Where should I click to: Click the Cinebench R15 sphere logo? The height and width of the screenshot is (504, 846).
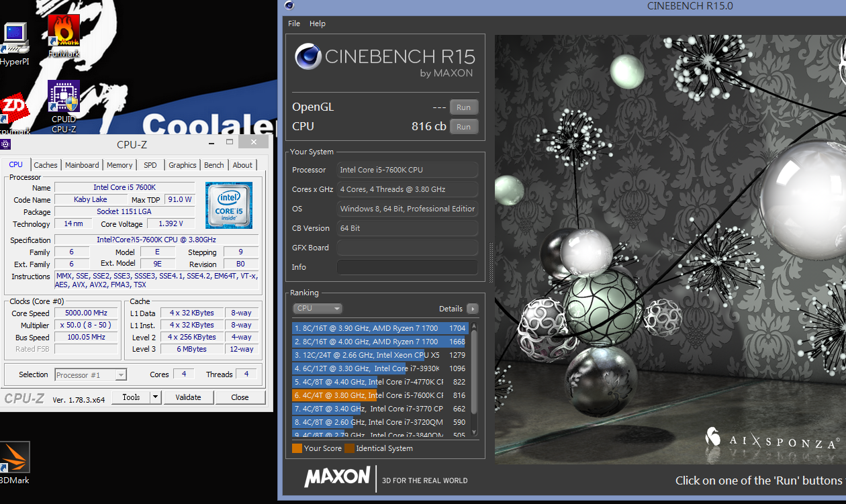coord(308,56)
